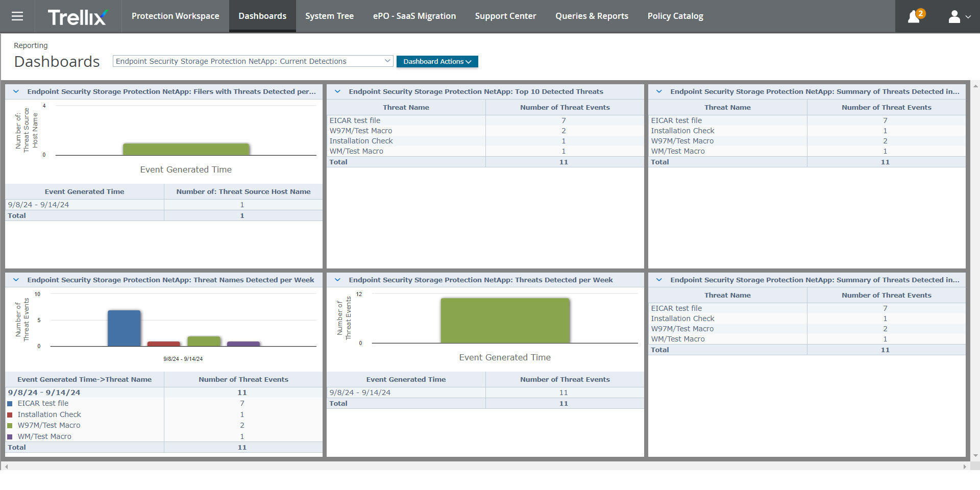Open the user account menu icon

959,17
